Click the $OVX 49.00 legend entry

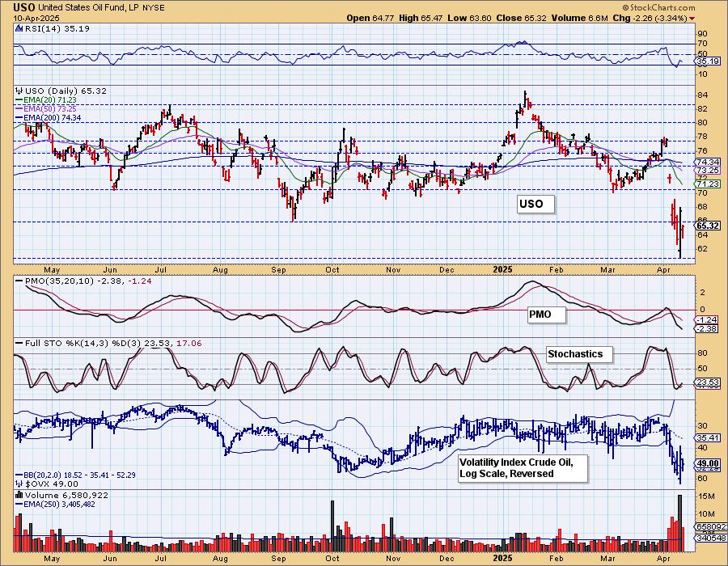pyautogui.click(x=47, y=484)
